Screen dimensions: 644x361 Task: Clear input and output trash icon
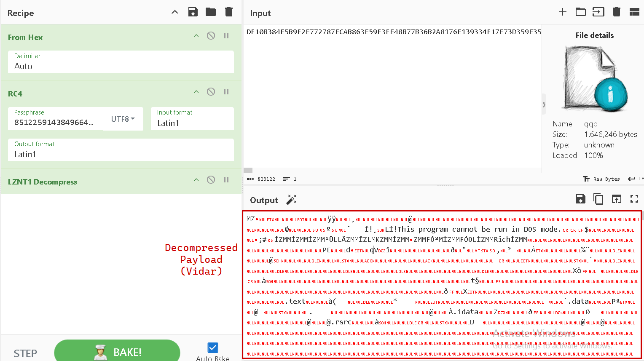(x=616, y=12)
